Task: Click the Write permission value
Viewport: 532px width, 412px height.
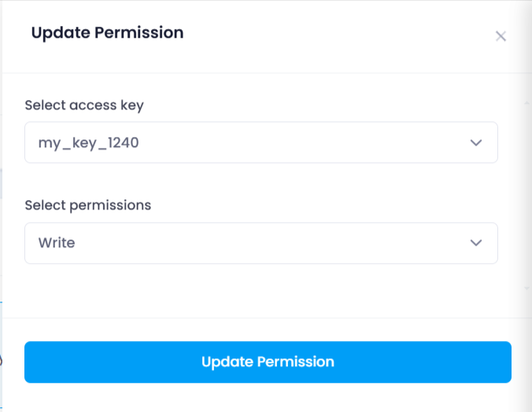Action: point(57,243)
